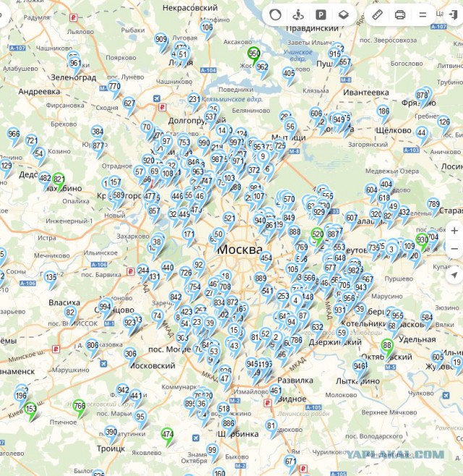Click map marker 584

pos(427,318)
